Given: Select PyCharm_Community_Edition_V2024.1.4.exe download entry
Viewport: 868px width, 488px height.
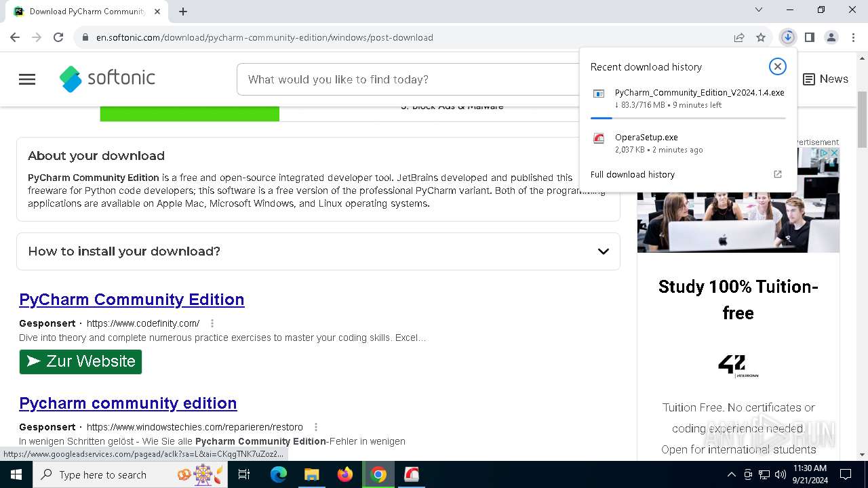Looking at the screenshot, I should [688, 99].
